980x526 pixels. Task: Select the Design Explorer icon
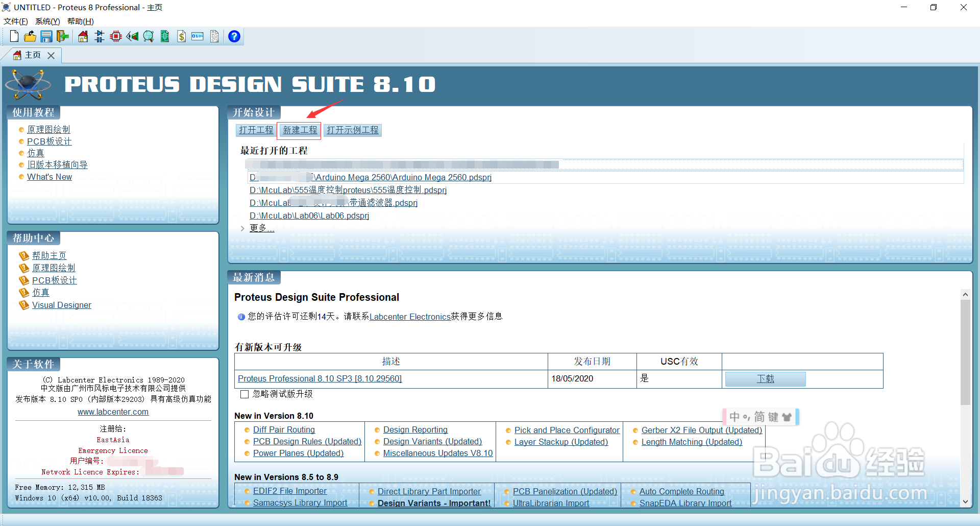[x=164, y=36]
